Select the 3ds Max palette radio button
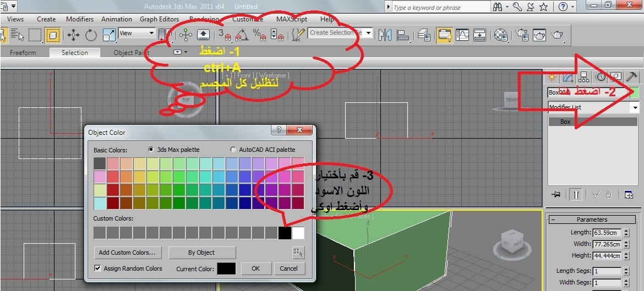This screenshot has height=291, width=644. [151, 150]
